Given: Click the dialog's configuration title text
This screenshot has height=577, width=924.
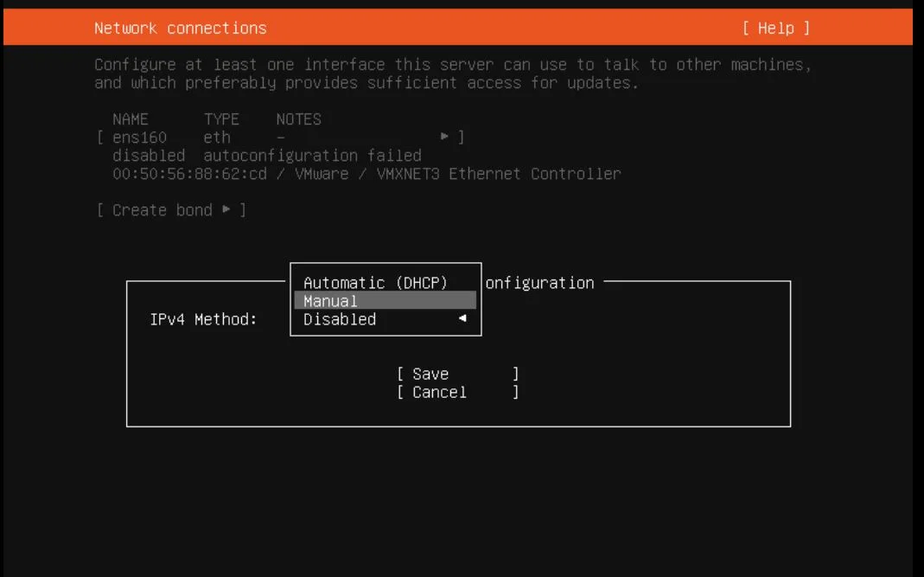Looking at the screenshot, I should (x=539, y=283).
